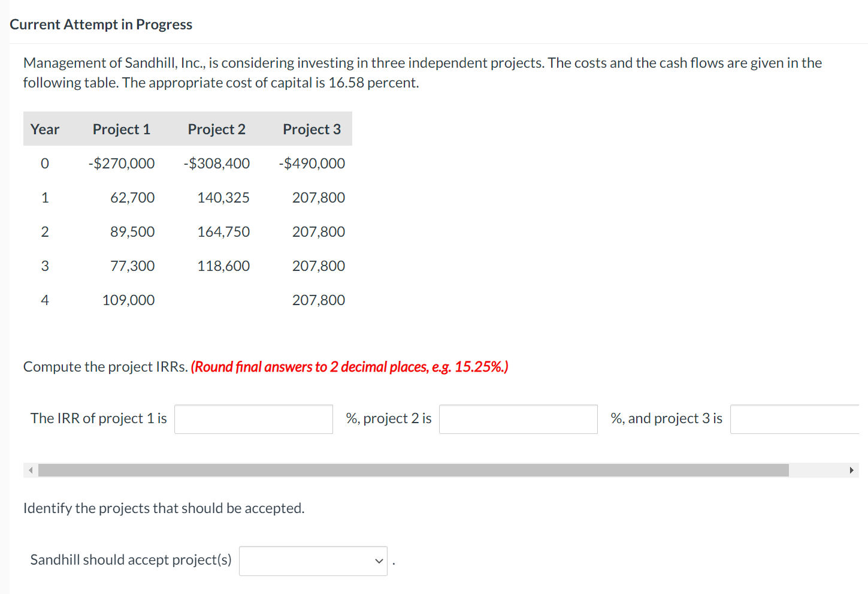The width and height of the screenshot is (868, 594).
Task: Click the horizontal scrollbar thumb
Action: [413, 470]
